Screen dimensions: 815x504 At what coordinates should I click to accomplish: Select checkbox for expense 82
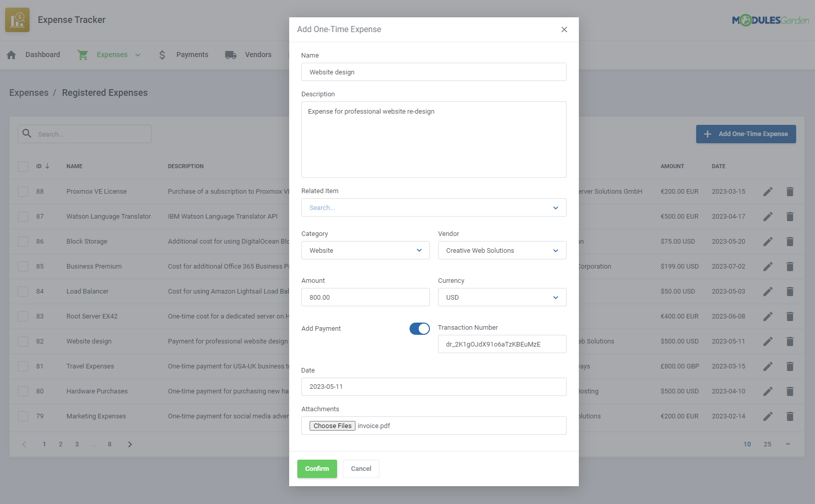(x=23, y=341)
